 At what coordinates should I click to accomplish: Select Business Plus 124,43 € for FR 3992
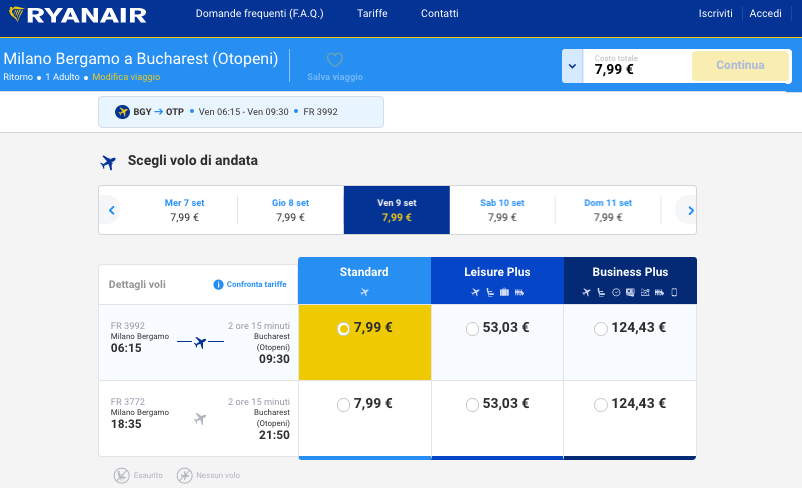coord(600,328)
